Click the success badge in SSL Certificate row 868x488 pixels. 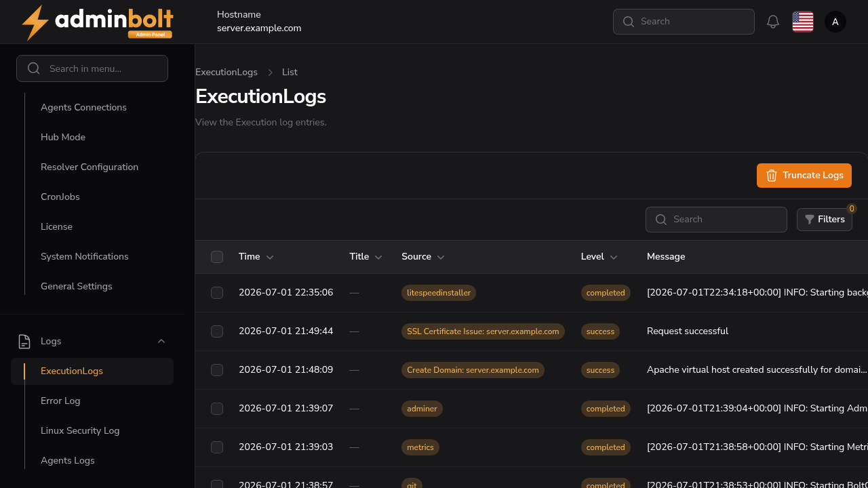[x=600, y=331]
